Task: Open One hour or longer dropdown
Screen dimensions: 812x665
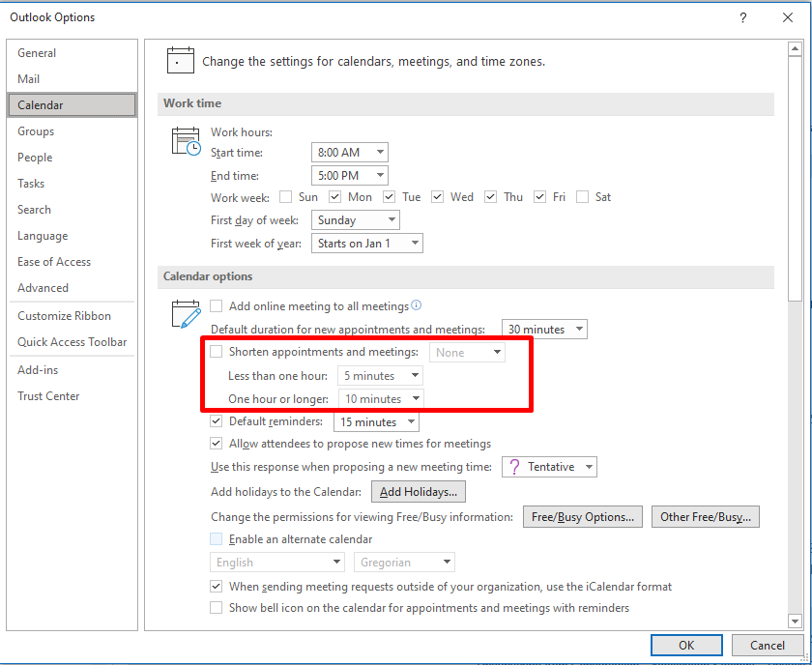Action: tap(381, 399)
